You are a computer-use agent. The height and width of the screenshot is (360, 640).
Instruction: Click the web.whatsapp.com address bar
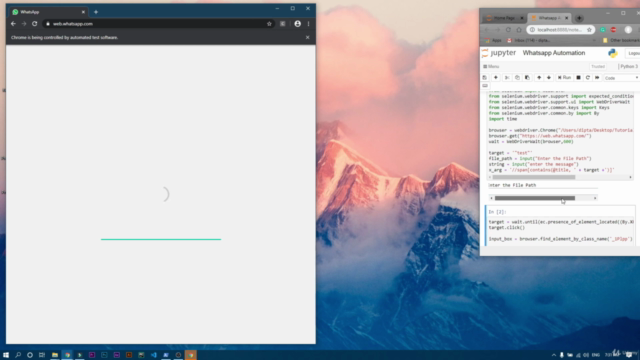pyautogui.click(x=158, y=24)
